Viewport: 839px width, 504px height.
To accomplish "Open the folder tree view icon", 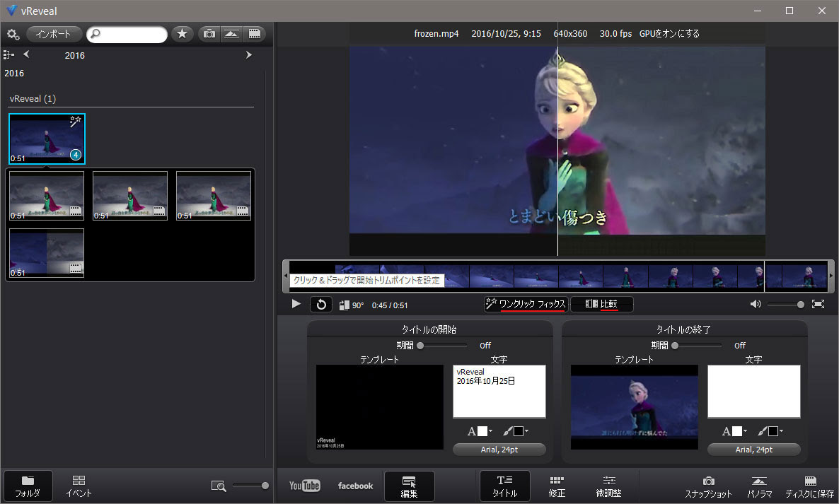I will (x=8, y=54).
